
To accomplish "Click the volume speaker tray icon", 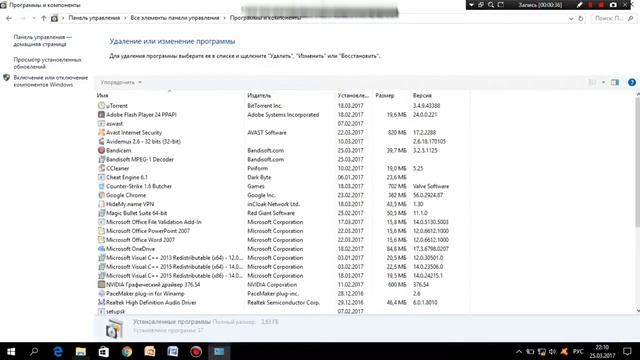I will tap(553, 351).
